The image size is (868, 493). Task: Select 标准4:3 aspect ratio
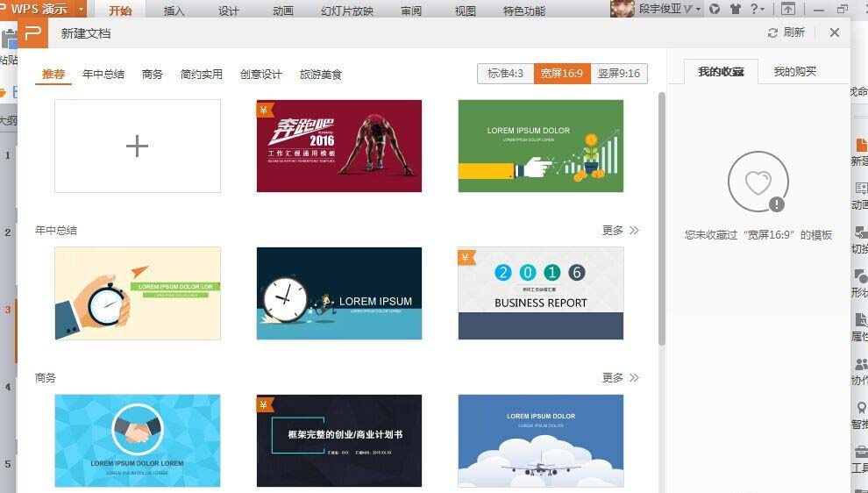click(505, 73)
